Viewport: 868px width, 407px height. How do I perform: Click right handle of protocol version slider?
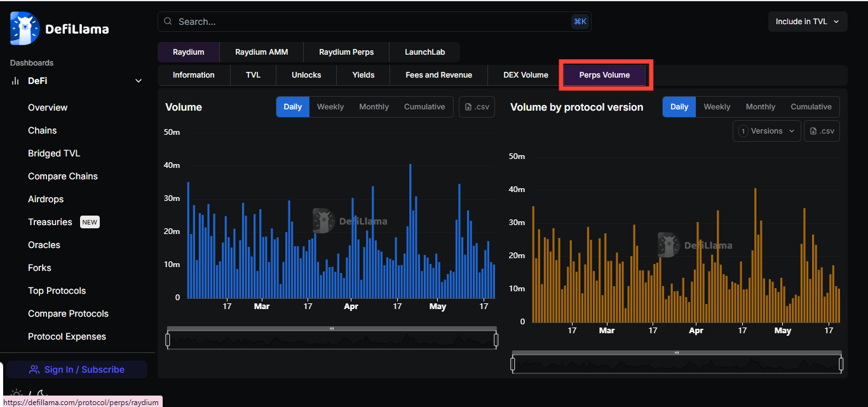pos(841,364)
